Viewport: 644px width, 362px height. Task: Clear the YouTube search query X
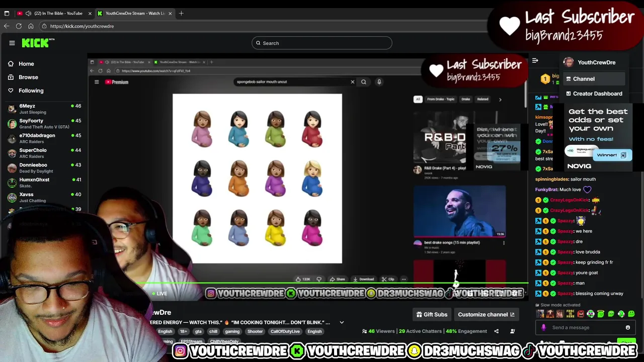pyautogui.click(x=352, y=82)
